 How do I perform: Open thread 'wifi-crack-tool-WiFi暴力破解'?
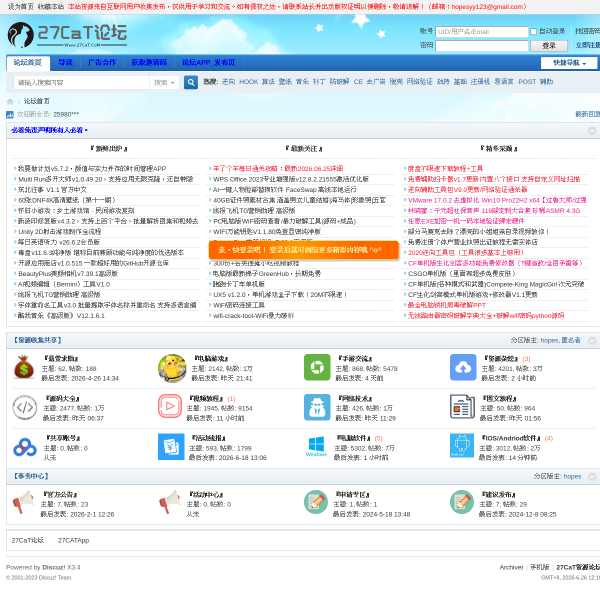[x=253, y=316]
